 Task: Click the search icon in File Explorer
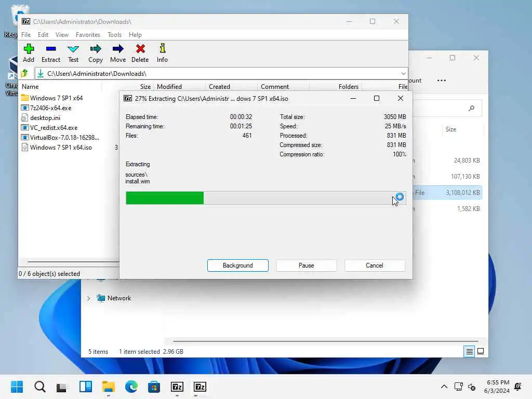pos(471,108)
